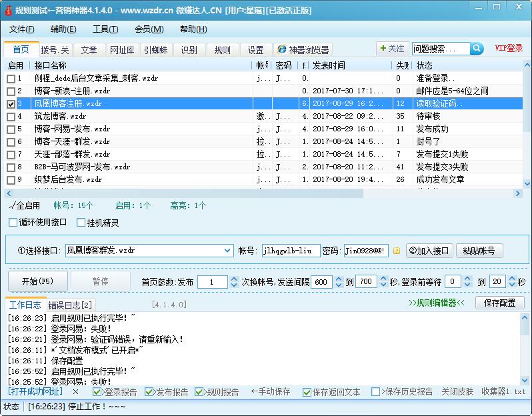This screenshot has height=416, width=532.
Task: Uncheck row 3 凤凰博客注册 checkbox
Action: coord(11,104)
